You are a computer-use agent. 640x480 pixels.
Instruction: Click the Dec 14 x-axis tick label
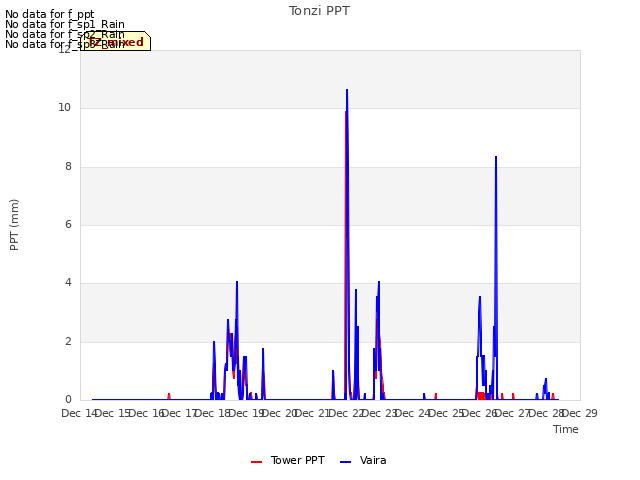coord(79,413)
